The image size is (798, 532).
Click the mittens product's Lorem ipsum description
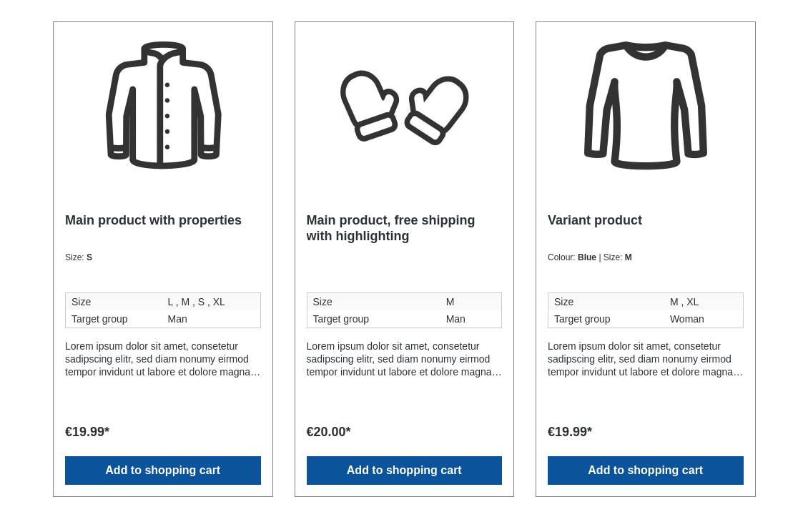[404, 359]
